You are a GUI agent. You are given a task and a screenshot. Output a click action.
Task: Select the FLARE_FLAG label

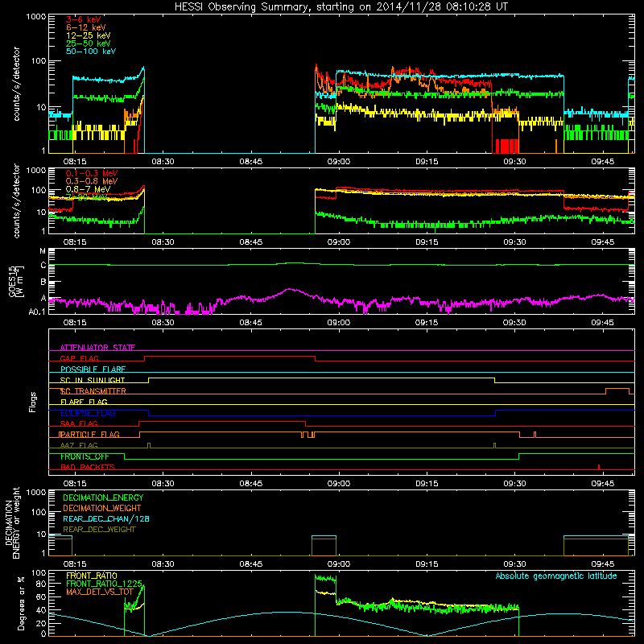pos(84,402)
